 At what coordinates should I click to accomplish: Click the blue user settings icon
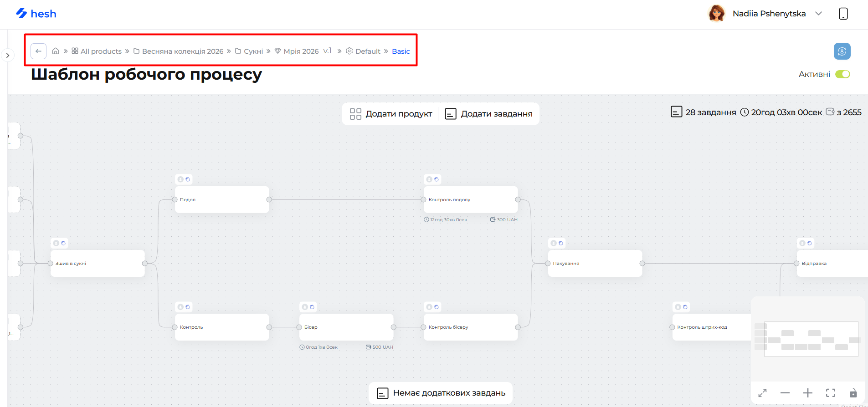click(842, 51)
